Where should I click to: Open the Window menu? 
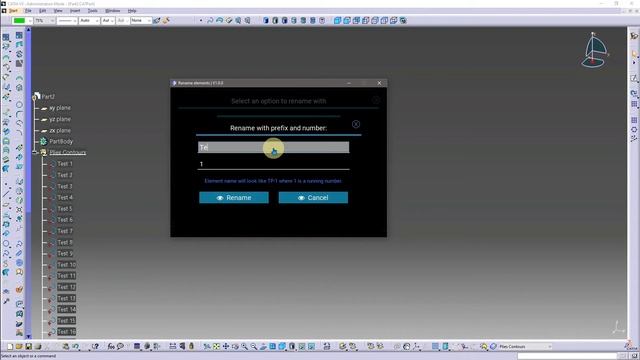pyautogui.click(x=113, y=11)
